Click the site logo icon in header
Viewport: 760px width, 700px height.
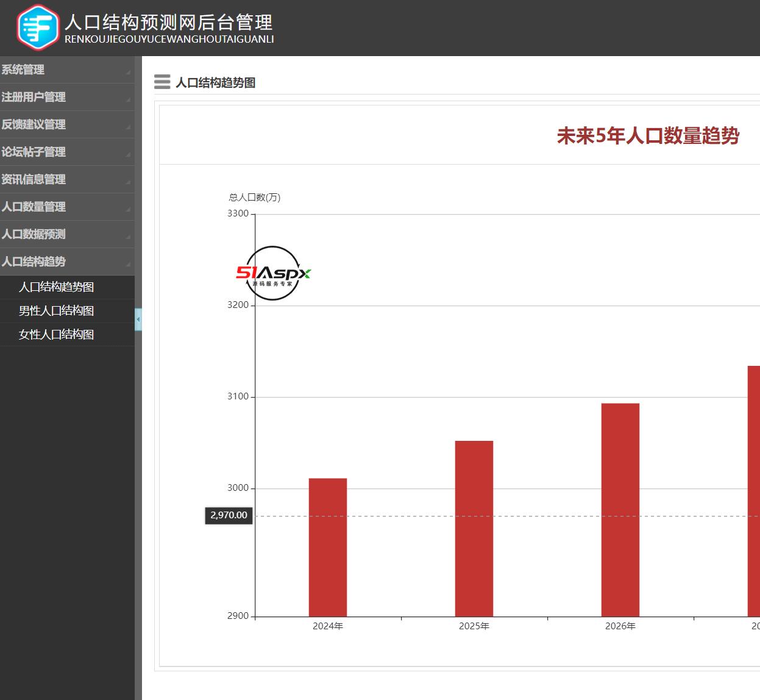pos(38,27)
